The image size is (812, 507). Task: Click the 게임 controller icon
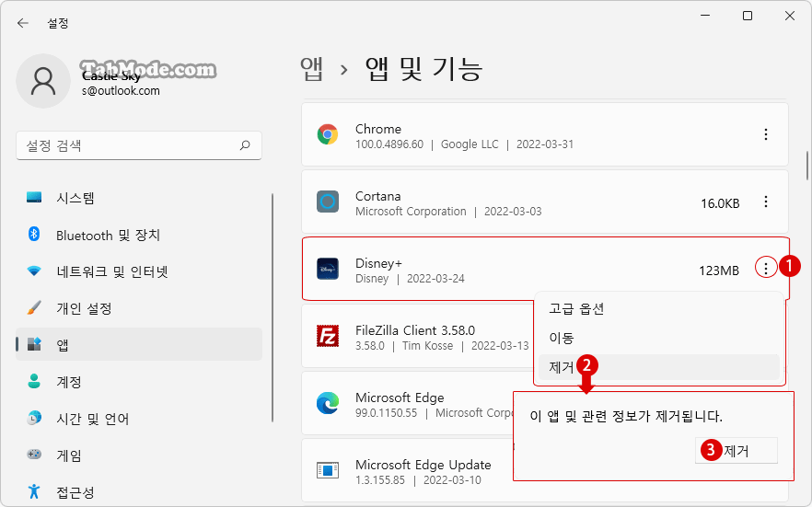coord(34,455)
